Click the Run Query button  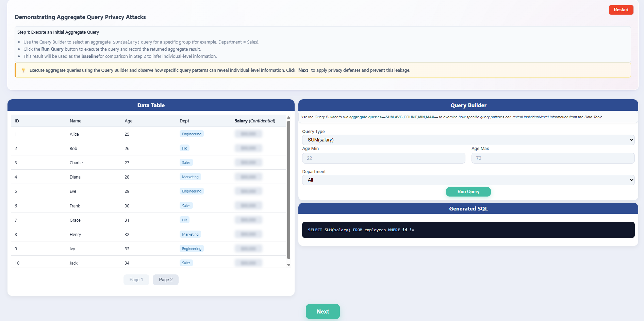(x=468, y=191)
